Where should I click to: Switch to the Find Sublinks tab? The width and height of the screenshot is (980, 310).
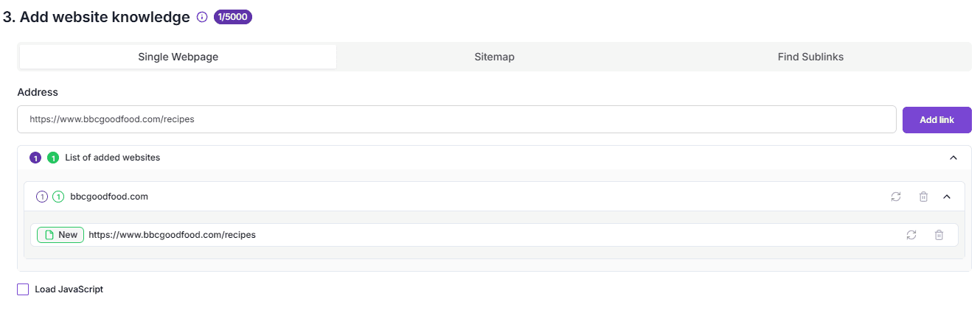tap(810, 57)
